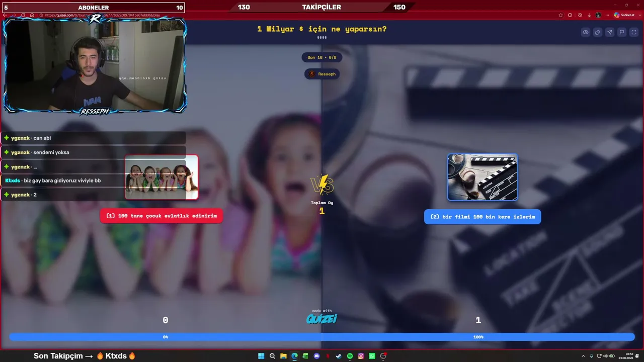Click the 'Toplam Oy' vote count label

pyautogui.click(x=322, y=203)
